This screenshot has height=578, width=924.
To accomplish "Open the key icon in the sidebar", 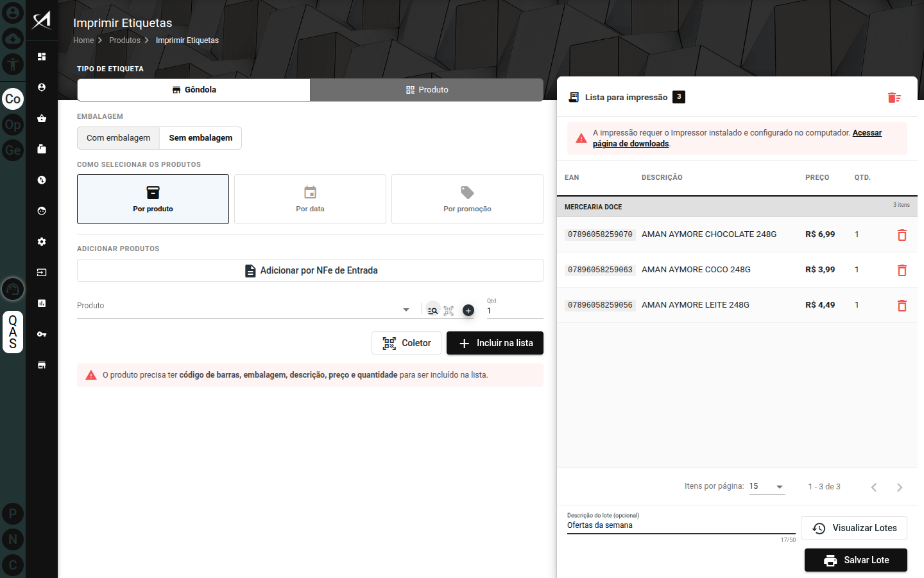I will point(42,334).
